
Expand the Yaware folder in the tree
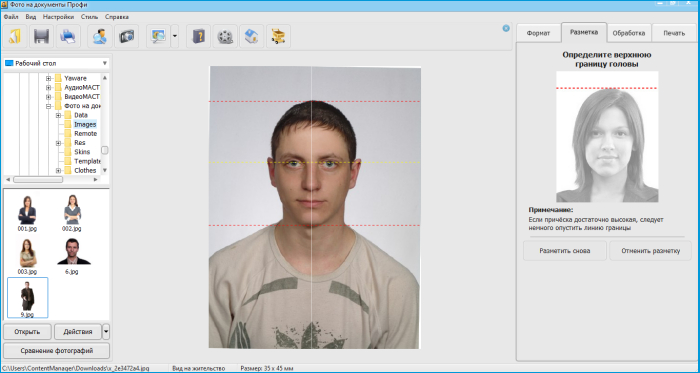(x=49, y=79)
